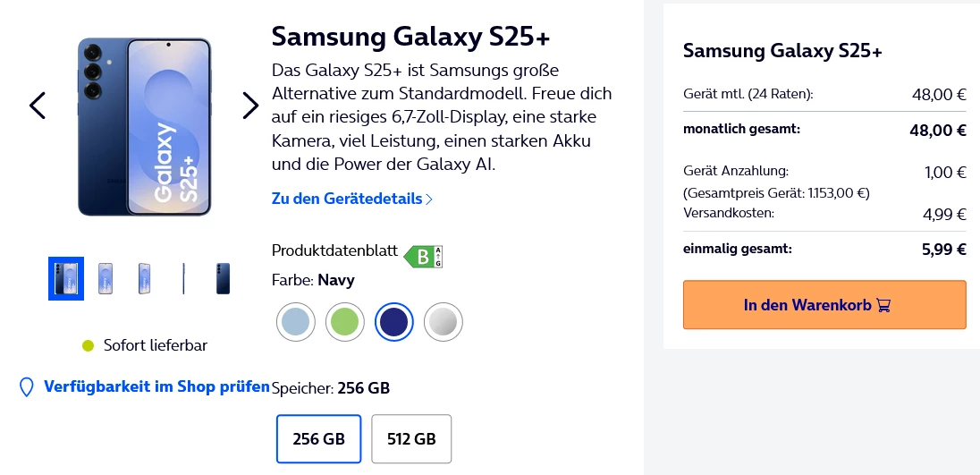This screenshot has height=475, width=980.
Task: Select the first front-and-back phone thumbnail
Action: [x=66, y=278]
